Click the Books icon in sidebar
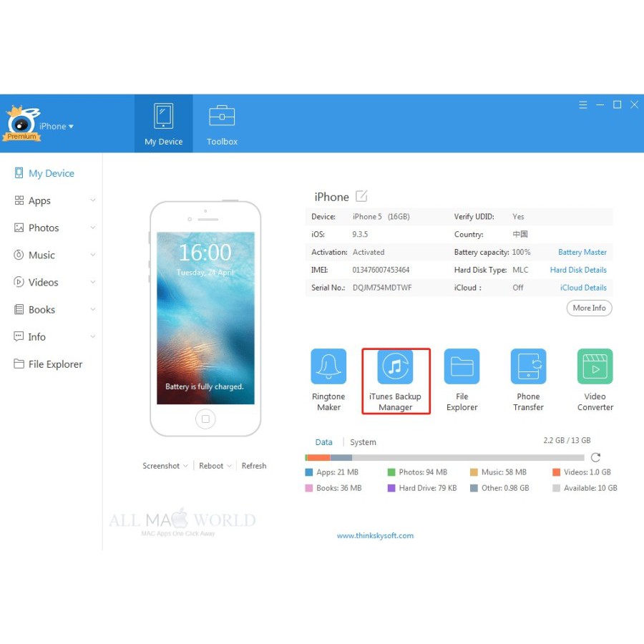 [19, 309]
